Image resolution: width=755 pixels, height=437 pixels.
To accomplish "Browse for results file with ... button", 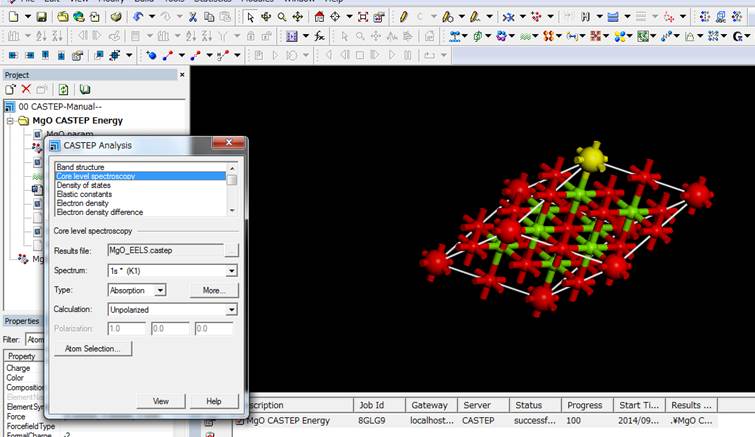I will [x=232, y=250].
